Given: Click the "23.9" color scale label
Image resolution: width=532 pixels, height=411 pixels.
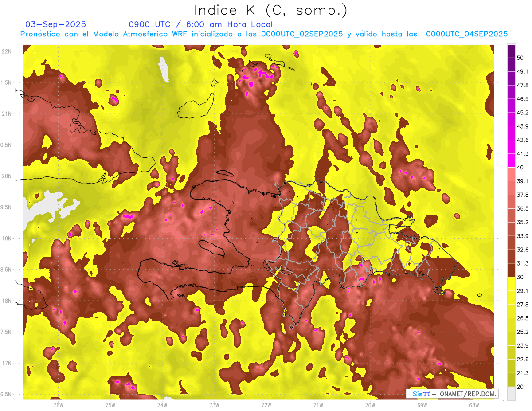Looking at the screenshot, I should (522, 346).
